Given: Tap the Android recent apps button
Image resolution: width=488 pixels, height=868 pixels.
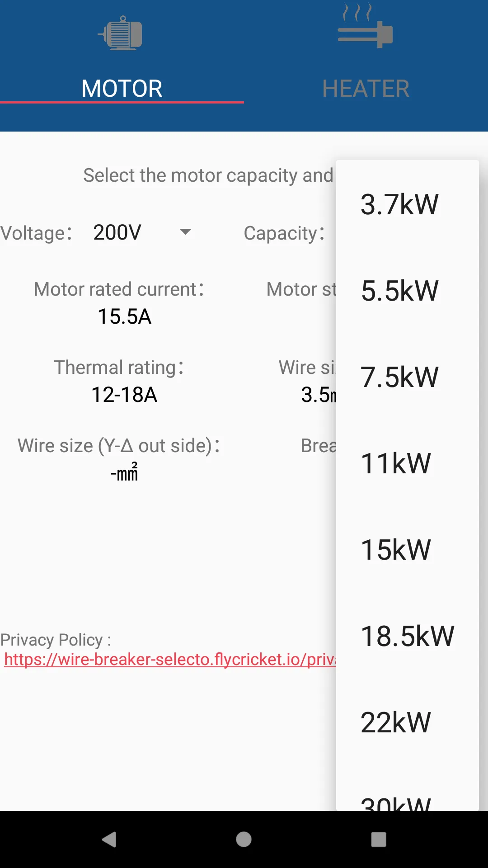Looking at the screenshot, I should (x=378, y=840).
